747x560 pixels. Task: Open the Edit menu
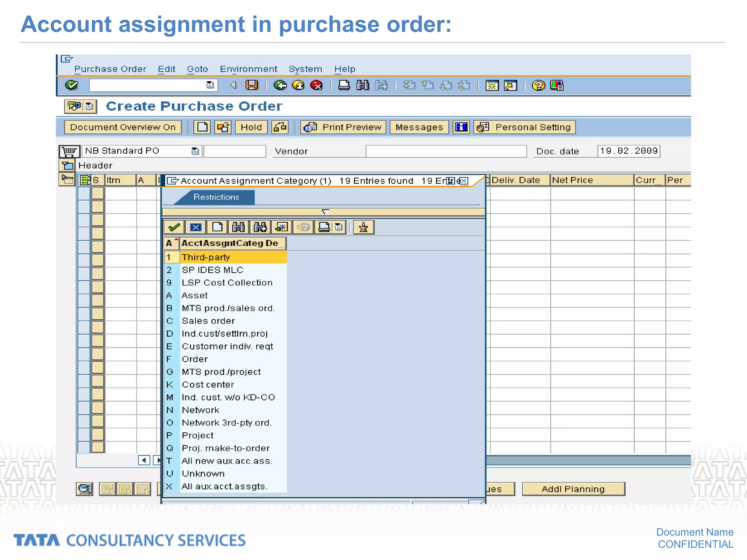click(x=166, y=69)
